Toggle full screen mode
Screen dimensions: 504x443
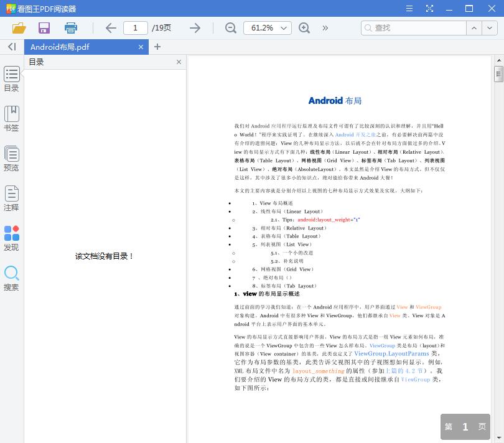pos(429,9)
